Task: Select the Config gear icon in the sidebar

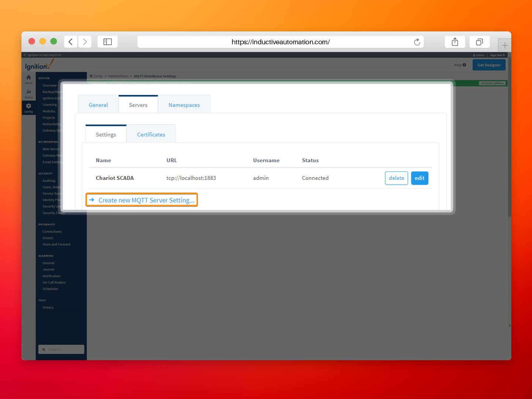Action: [28, 107]
